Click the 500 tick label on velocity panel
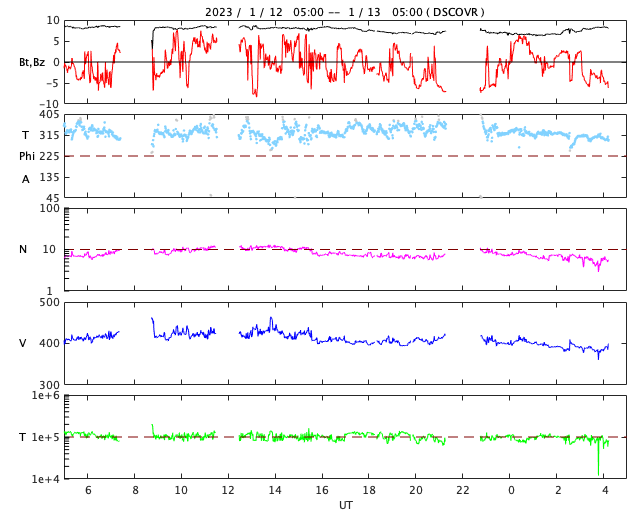This screenshot has width=640, height=512. pos(49,303)
